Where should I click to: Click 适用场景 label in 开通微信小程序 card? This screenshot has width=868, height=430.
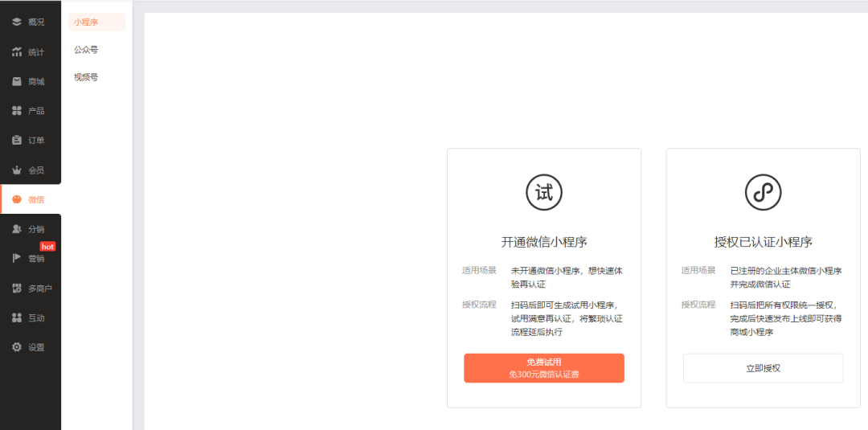(479, 271)
